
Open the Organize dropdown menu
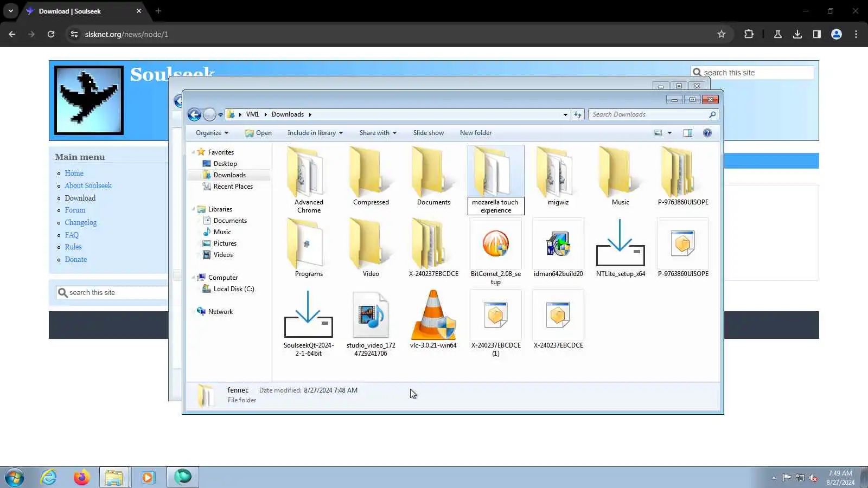(212, 133)
